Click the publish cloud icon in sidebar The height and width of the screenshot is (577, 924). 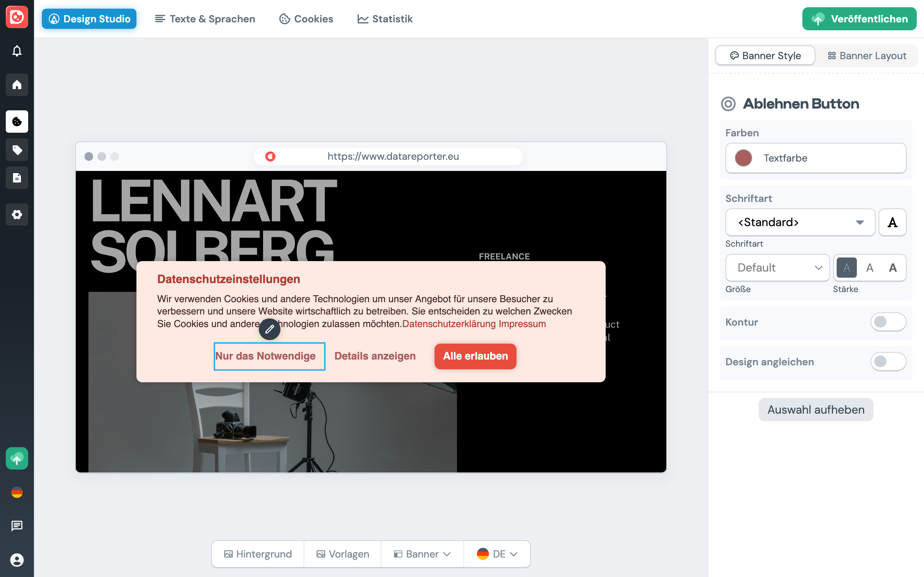click(x=17, y=458)
